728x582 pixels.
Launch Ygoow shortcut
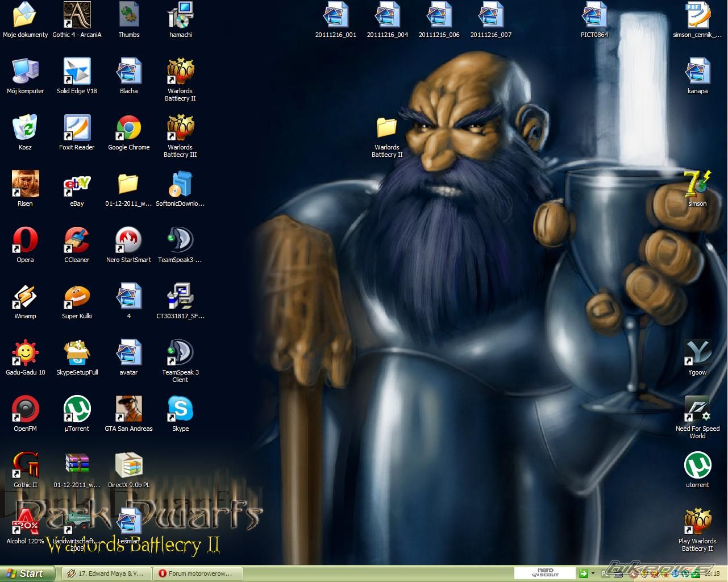tap(697, 353)
